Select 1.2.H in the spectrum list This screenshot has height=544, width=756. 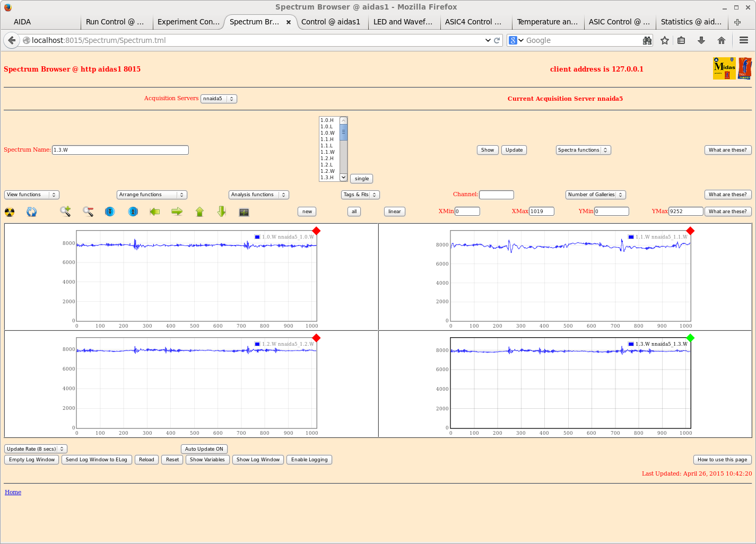click(328, 159)
